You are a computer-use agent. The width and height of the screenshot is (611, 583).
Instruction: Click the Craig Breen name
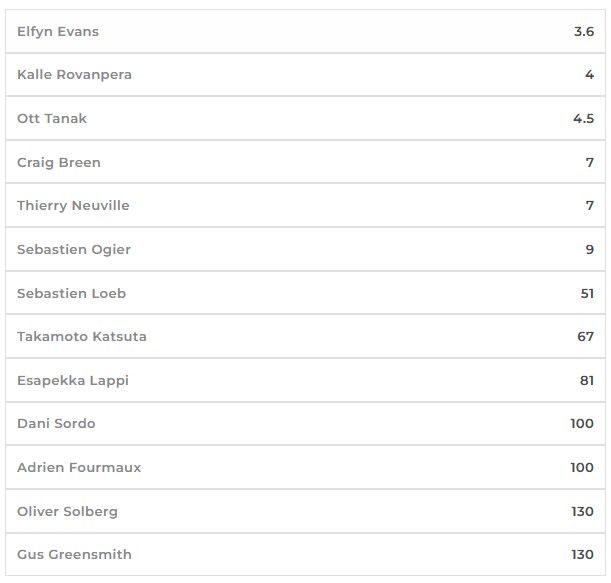59,162
